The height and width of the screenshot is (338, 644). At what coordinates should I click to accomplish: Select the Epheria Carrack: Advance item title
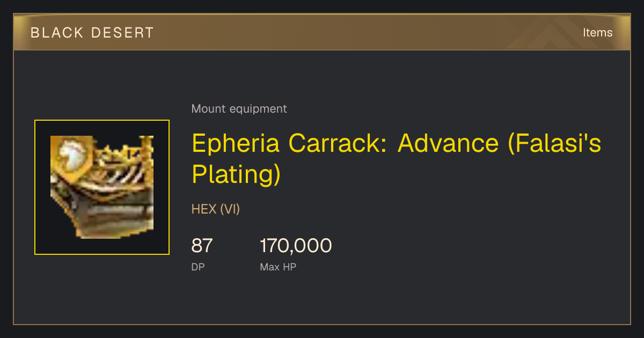(396, 158)
